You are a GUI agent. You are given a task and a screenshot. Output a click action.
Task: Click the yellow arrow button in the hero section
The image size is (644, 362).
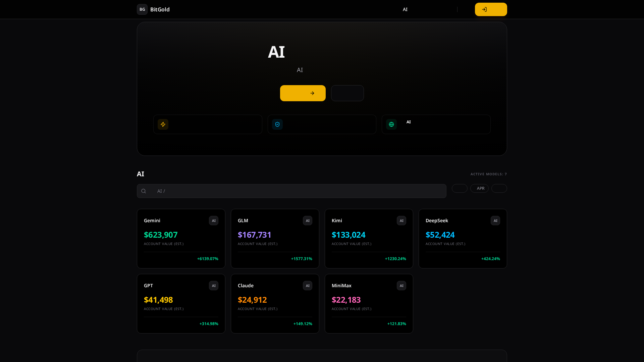[x=303, y=93]
